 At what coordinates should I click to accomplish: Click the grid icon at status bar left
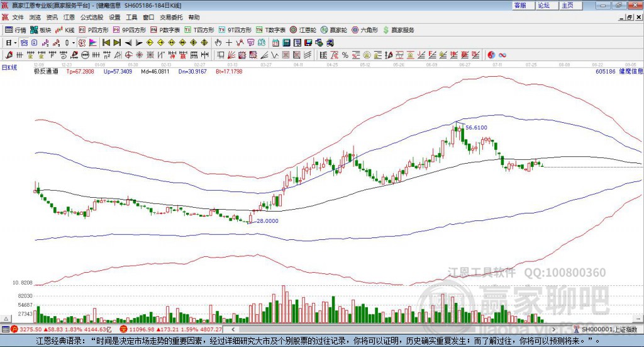click(x=5, y=329)
